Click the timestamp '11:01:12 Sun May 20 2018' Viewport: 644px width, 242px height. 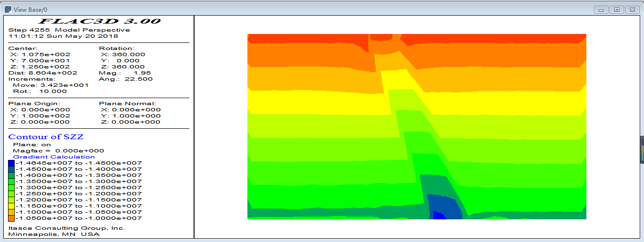pos(63,36)
